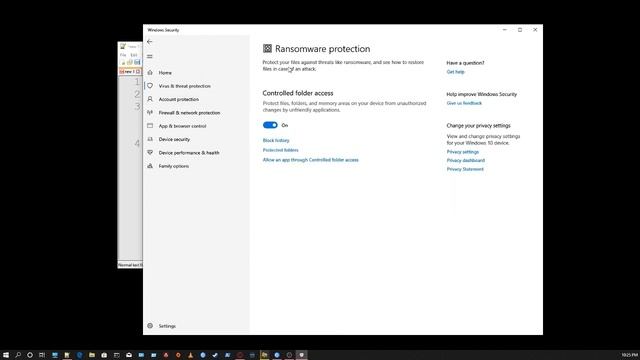Open the hamburger navigation menu icon
This screenshot has height=360, width=640.
tap(150, 56)
